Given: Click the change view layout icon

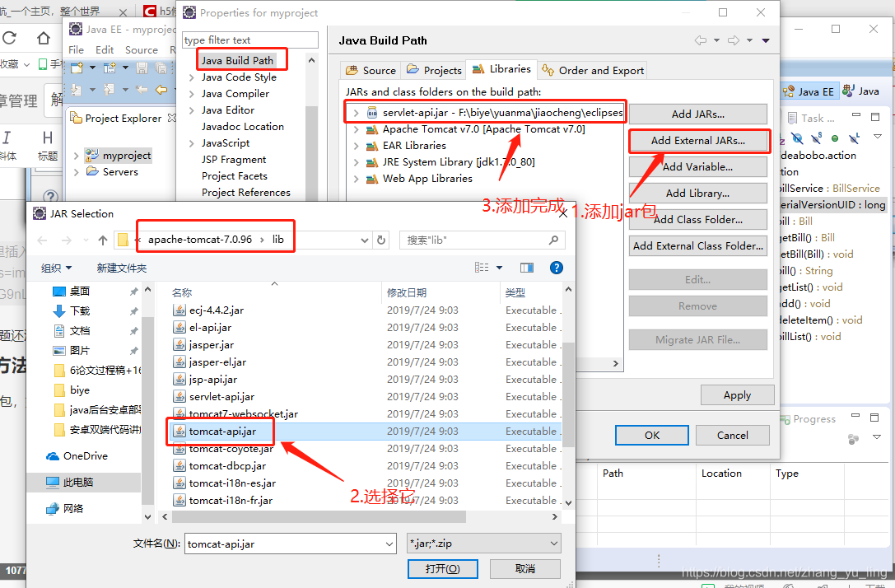Looking at the screenshot, I should pos(482,268).
